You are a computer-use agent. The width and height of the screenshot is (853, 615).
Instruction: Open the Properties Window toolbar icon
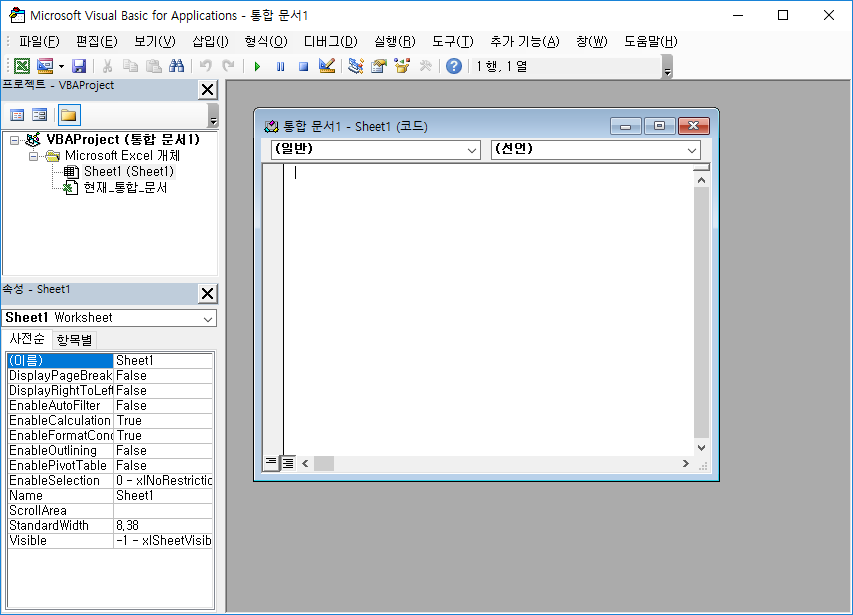click(x=379, y=66)
